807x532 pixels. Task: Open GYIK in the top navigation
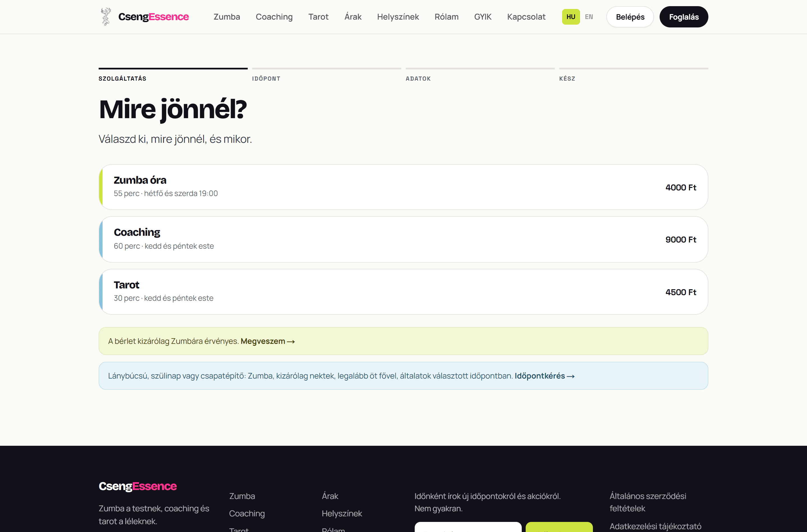pyautogui.click(x=483, y=17)
